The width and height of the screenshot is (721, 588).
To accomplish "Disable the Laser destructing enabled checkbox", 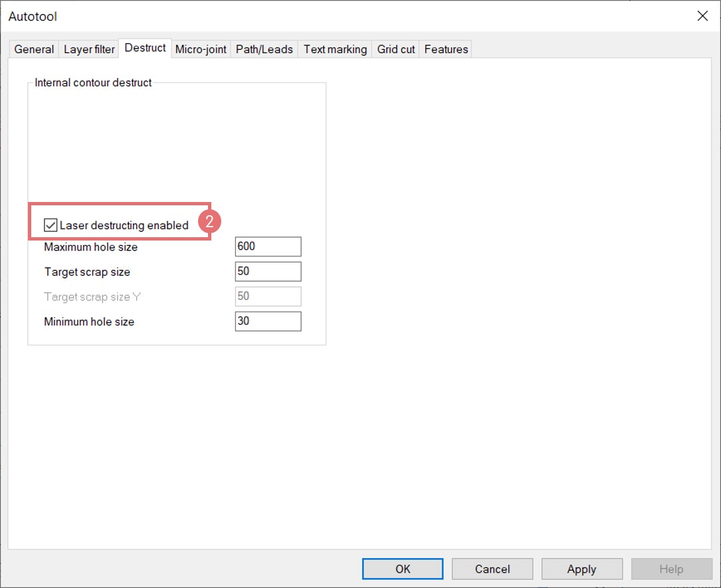I will (x=51, y=225).
